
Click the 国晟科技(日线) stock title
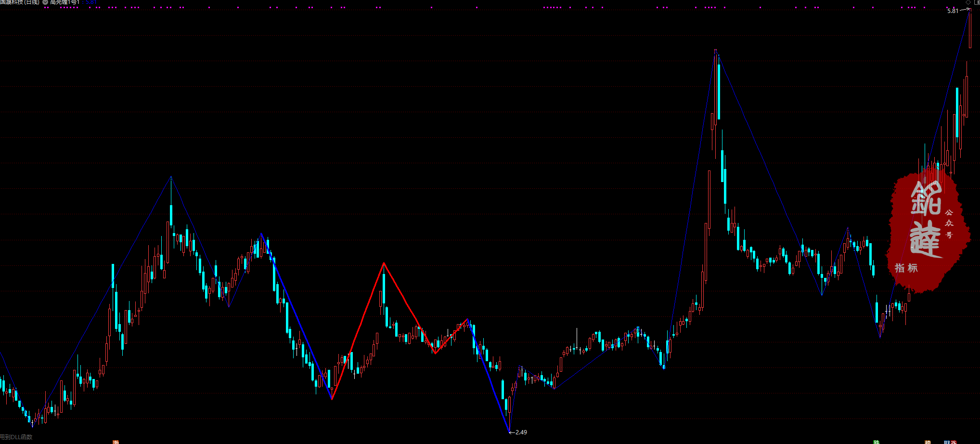[19, 2]
